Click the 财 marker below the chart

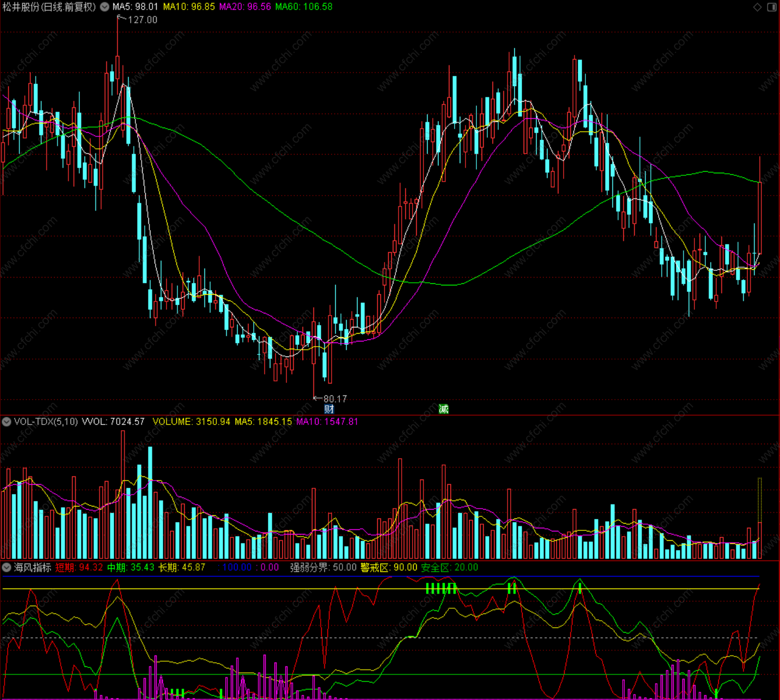(329, 409)
